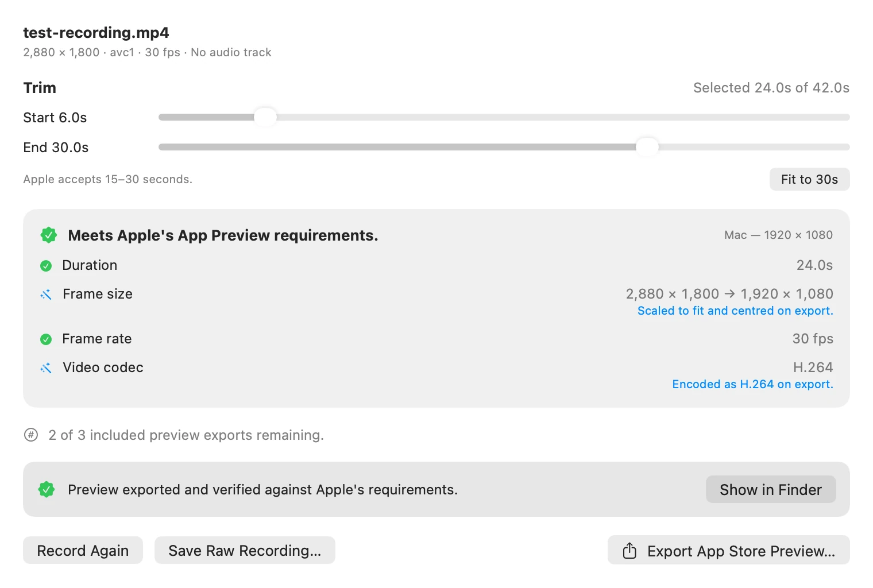The height and width of the screenshot is (588, 873).
Task: Click the green seal beside Meets Apple's requirements
Action: pos(49,235)
